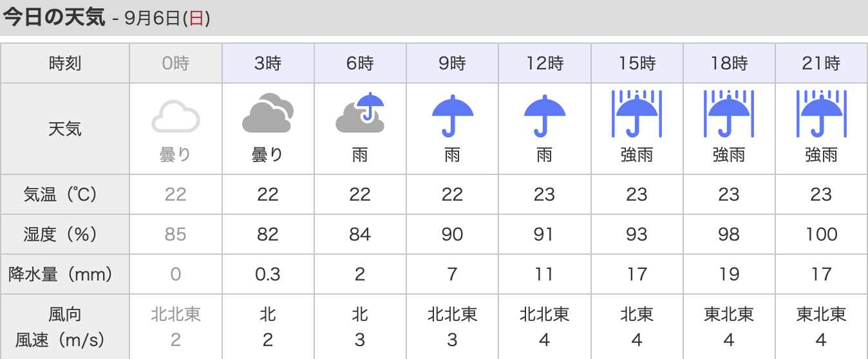
Task: Click the 気温（℃） row label
Action: (65, 194)
